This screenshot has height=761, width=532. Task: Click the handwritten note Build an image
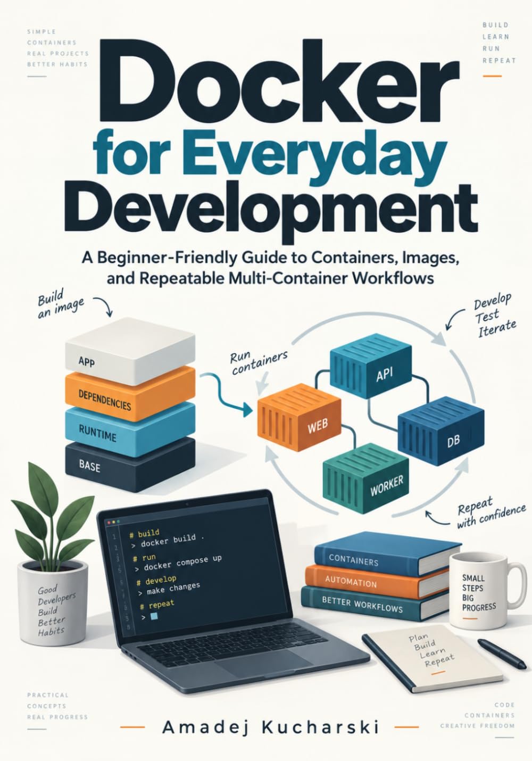click(60, 304)
